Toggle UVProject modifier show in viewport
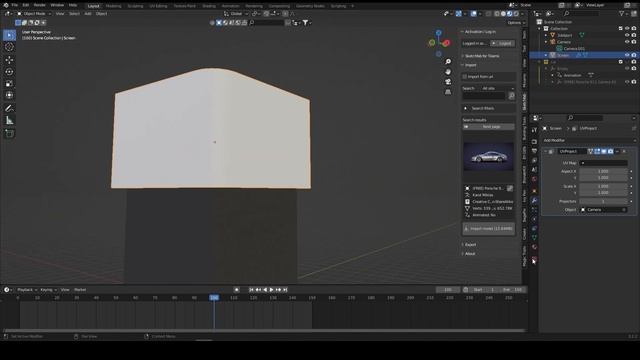The width and height of the screenshot is (640, 360). pos(604,151)
